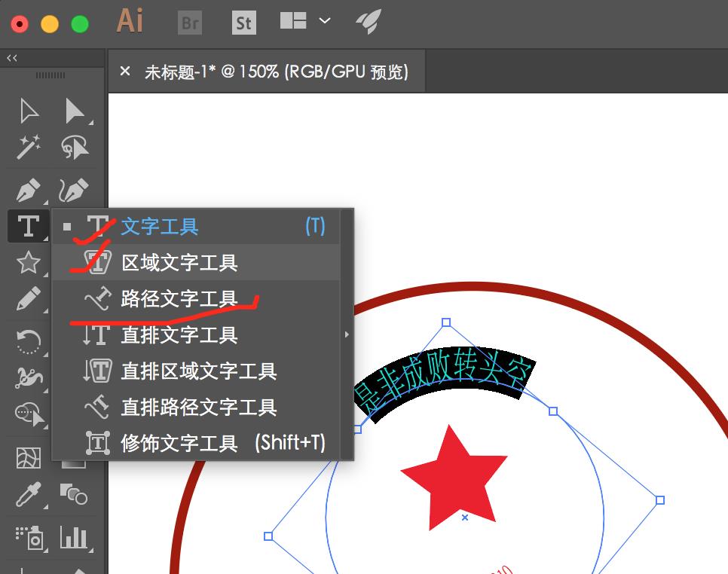Click the top bounding box handle
Viewport: 728px width, 574px height.
[x=446, y=322]
